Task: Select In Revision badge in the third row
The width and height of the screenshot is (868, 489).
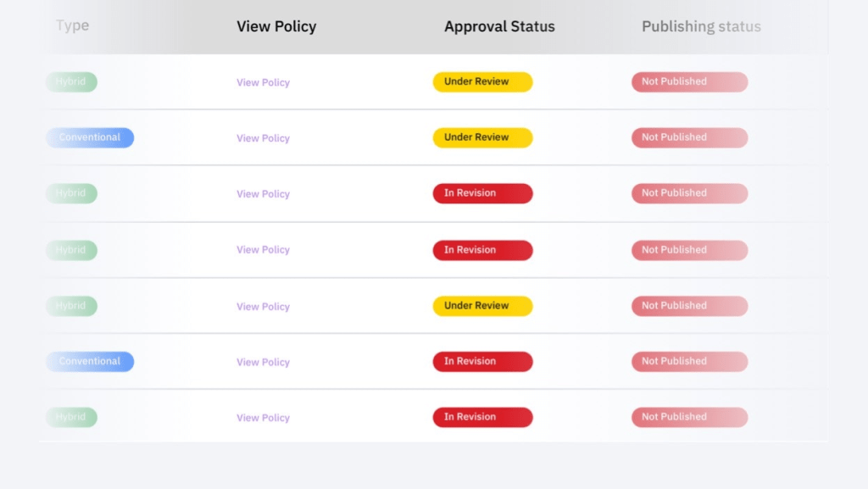Action: pos(482,193)
